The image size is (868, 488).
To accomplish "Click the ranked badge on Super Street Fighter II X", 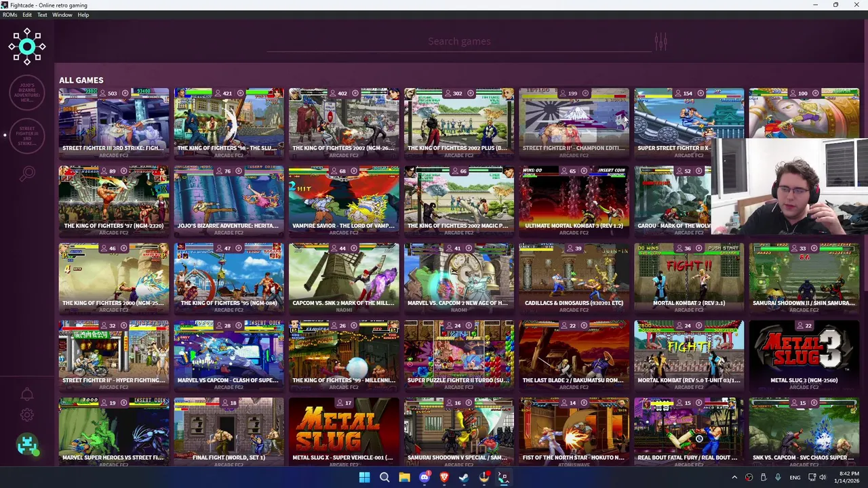I will pyautogui.click(x=701, y=94).
